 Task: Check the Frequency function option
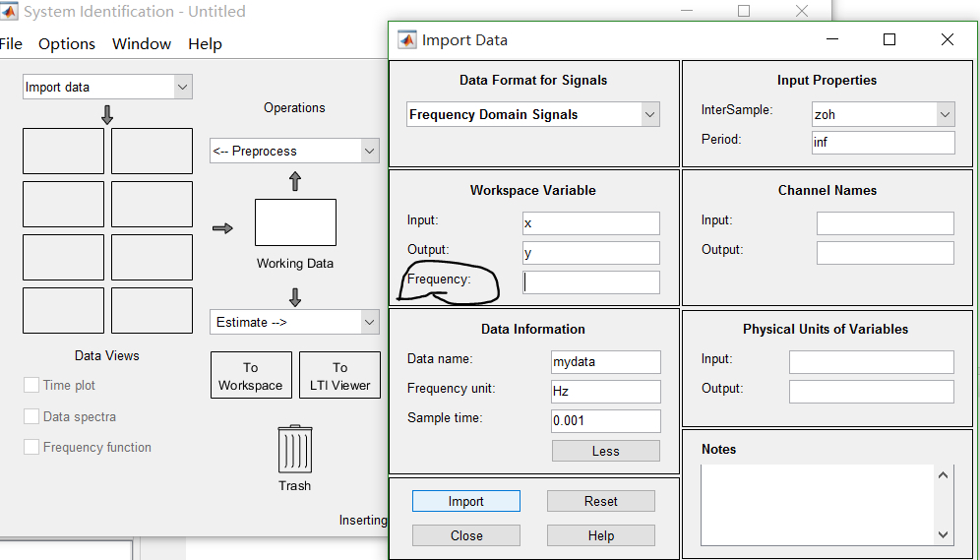[x=32, y=448]
